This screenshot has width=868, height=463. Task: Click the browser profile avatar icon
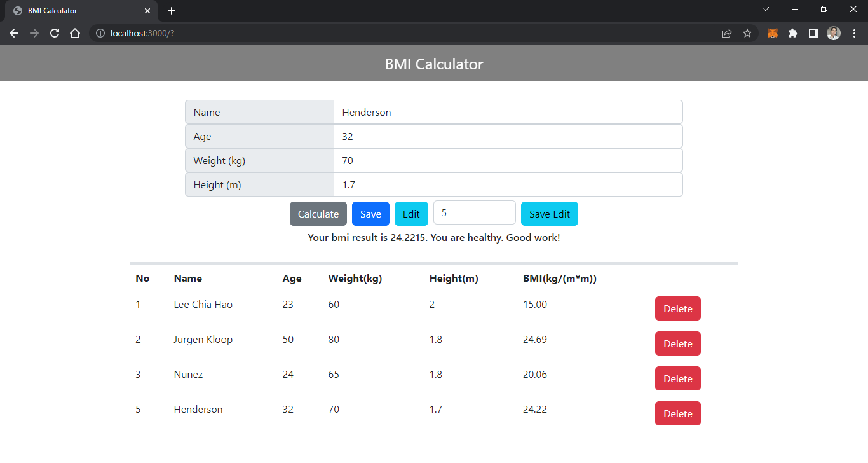point(833,33)
